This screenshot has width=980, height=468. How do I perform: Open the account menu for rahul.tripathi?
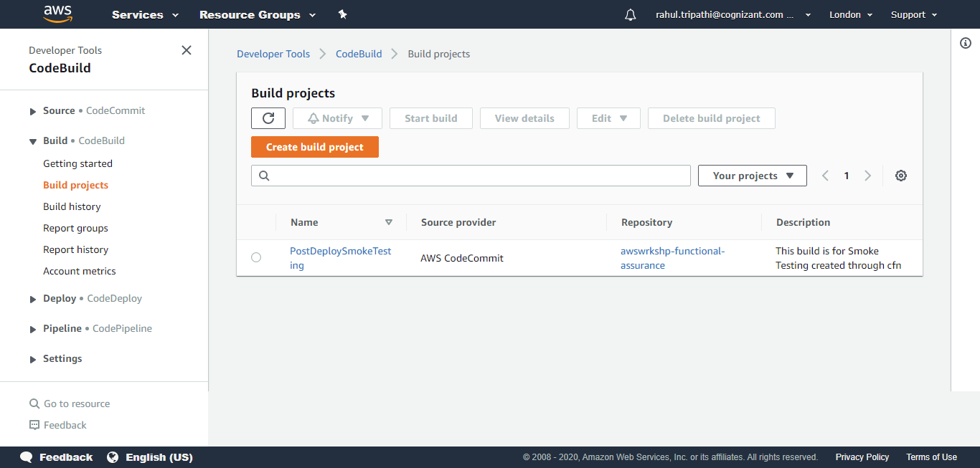[733, 14]
